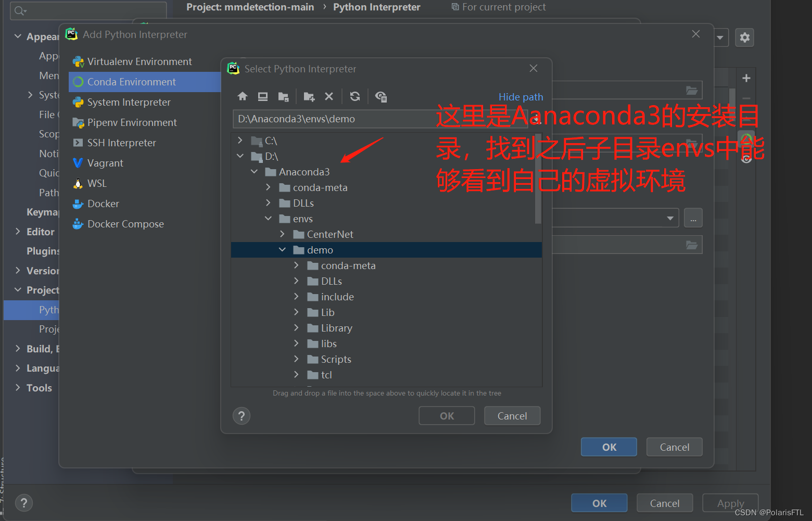Open the Project directory icon
Viewport: 812px width, 521px height.
tap(284, 96)
